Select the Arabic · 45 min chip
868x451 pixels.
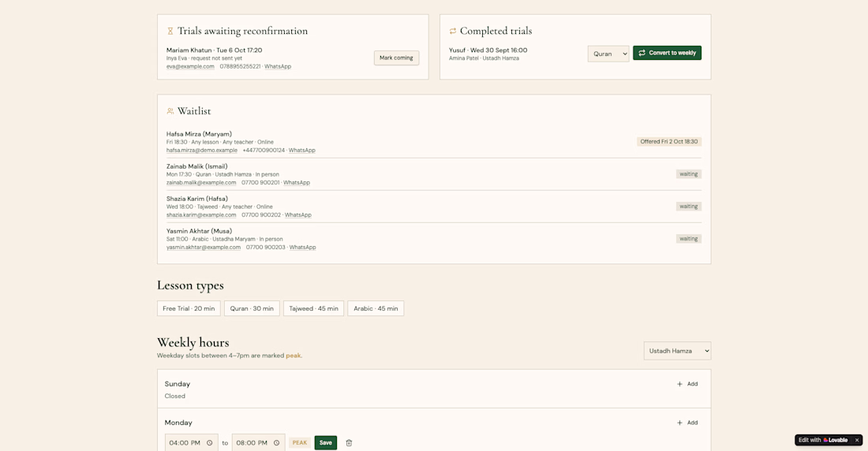tap(376, 308)
